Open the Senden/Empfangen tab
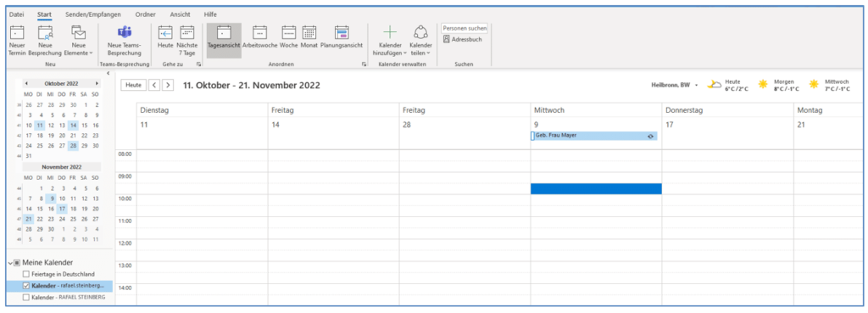Image resolution: width=868 pixels, height=313 pixels. (x=93, y=14)
